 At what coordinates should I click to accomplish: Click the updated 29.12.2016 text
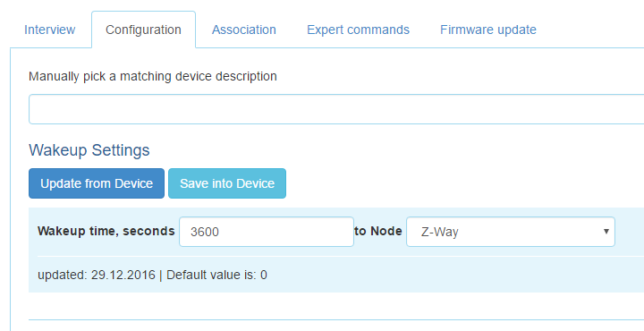coord(97,275)
